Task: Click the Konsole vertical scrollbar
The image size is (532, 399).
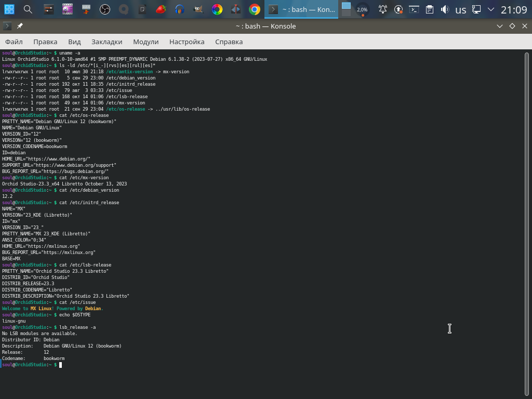Action: [527, 224]
